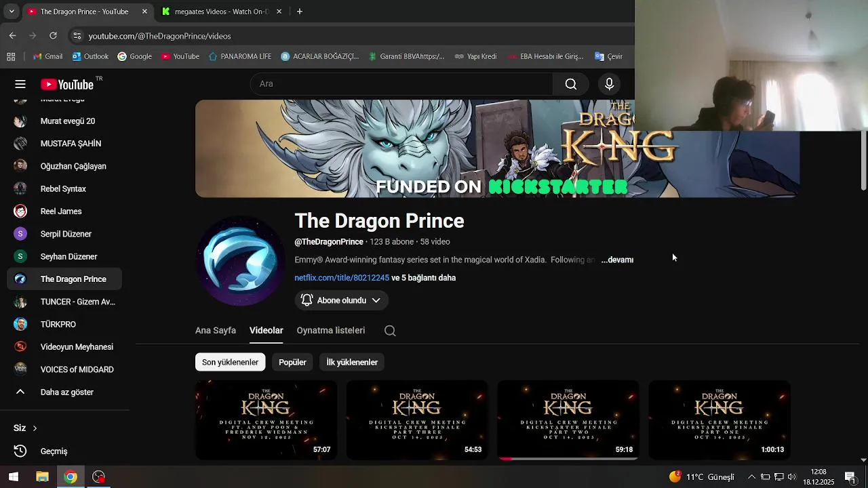
Task: Close The Dragon Prince browser tab
Action: [x=144, y=12]
